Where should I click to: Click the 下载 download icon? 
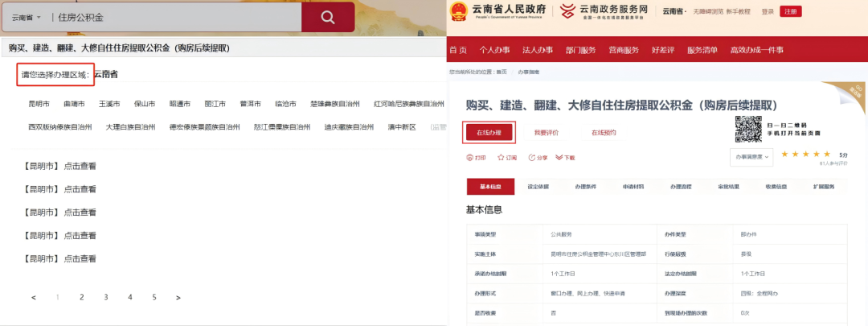click(x=559, y=158)
